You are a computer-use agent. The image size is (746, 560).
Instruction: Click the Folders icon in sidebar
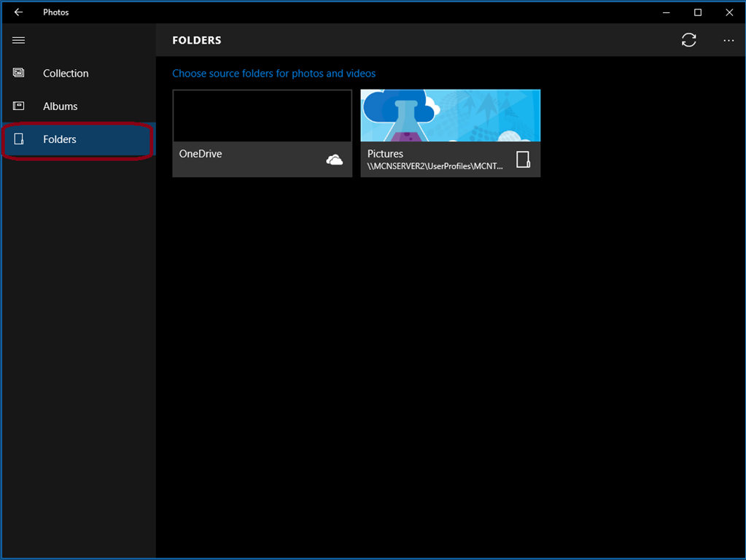(19, 139)
